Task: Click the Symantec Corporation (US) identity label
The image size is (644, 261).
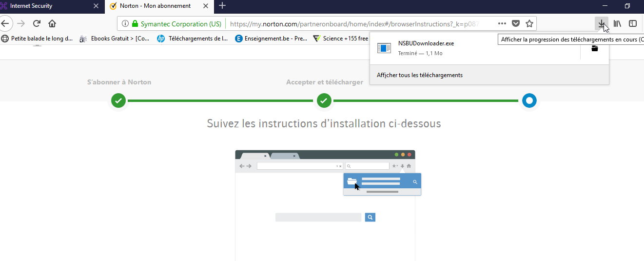Action: point(181,23)
